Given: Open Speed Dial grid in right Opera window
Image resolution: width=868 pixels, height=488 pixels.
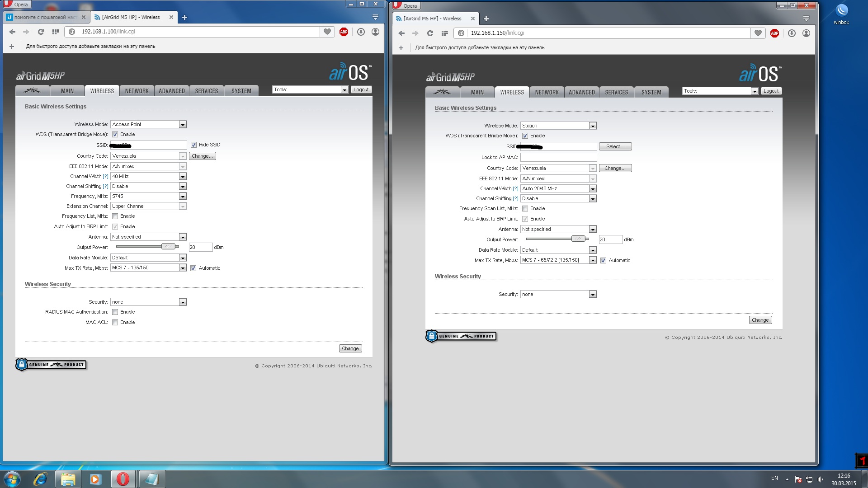Looking at the screenshot, I should 445,33.
